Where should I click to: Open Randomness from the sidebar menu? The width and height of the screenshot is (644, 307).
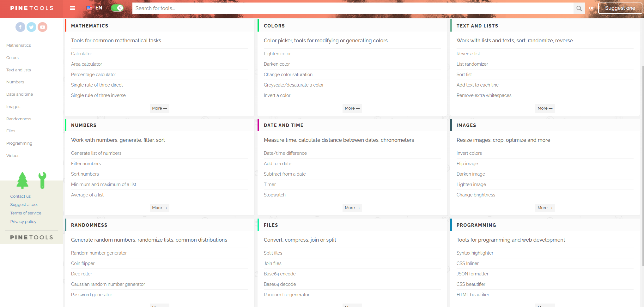tap(18, 119)
